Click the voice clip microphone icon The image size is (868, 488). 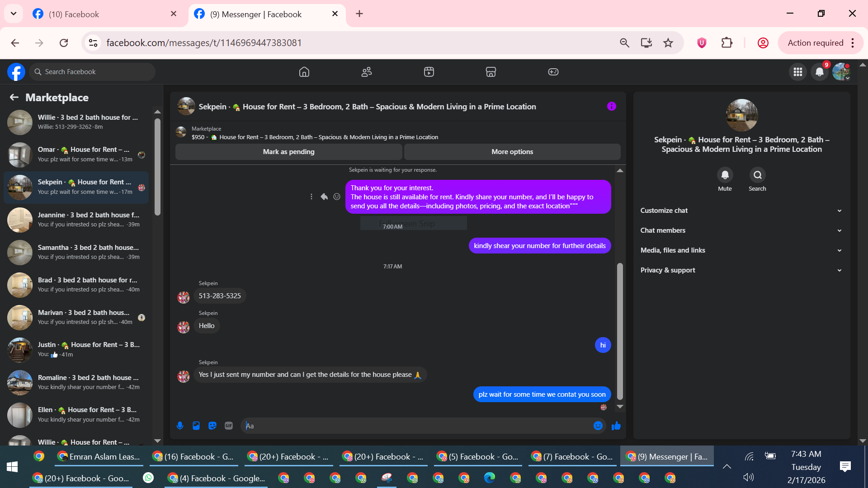(180, 426)
